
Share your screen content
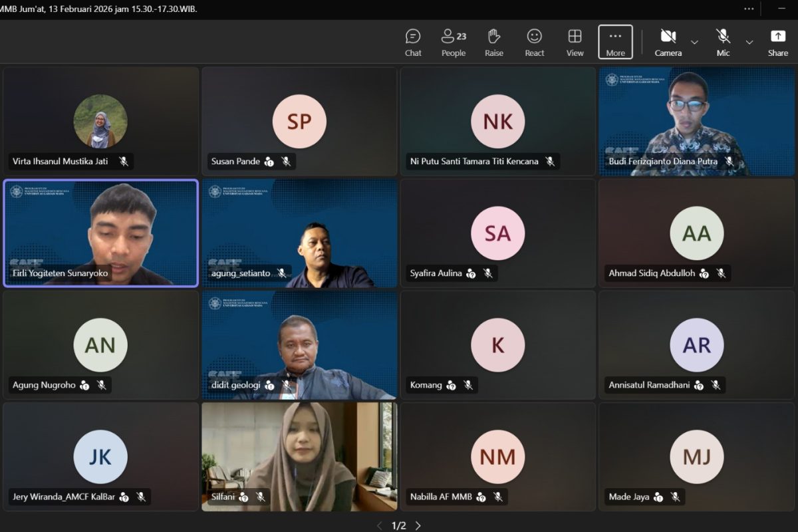(x=777, y=43)
